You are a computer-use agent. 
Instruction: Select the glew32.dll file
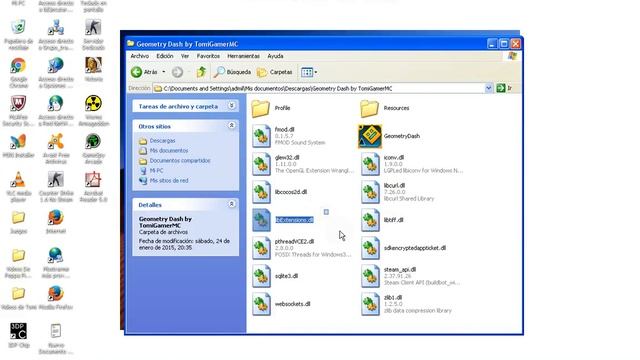(302, 164)
